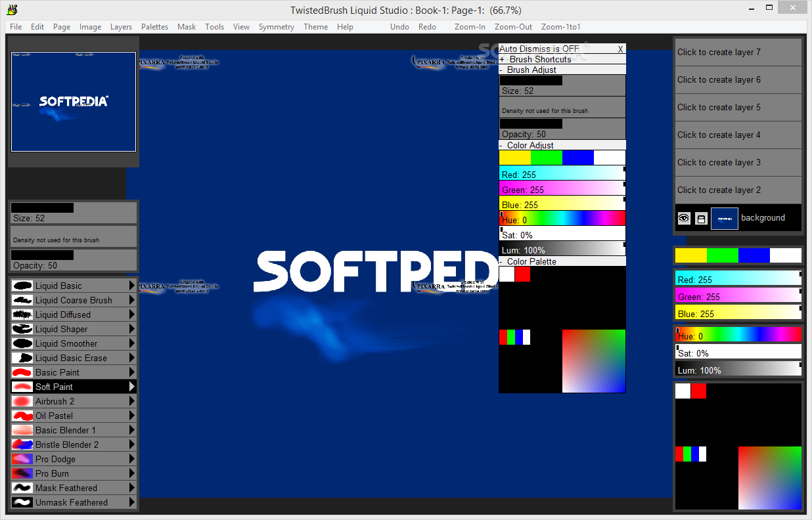Toggle the Auto Dismiss is OFF setting

click(539, 49)
